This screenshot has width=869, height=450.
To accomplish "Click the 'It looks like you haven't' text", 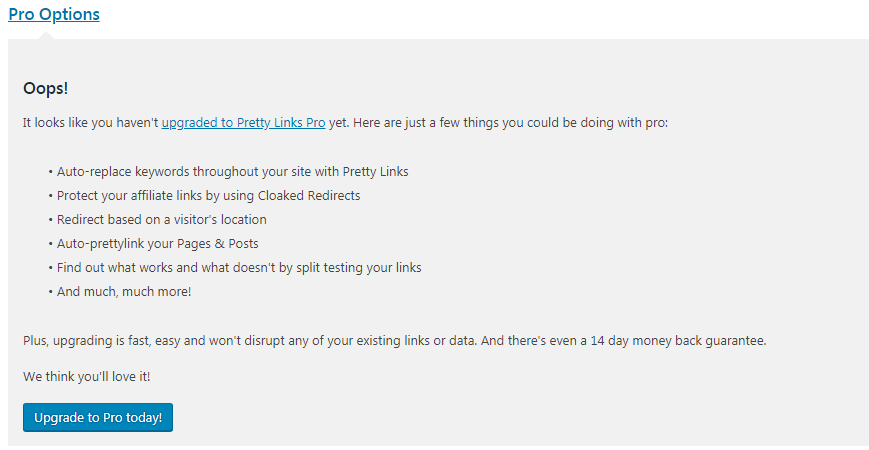I will 90,123.
